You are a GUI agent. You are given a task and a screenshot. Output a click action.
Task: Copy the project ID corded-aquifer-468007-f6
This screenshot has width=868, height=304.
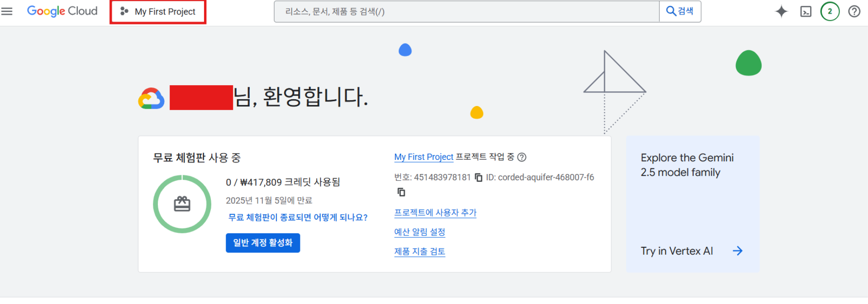401,192
